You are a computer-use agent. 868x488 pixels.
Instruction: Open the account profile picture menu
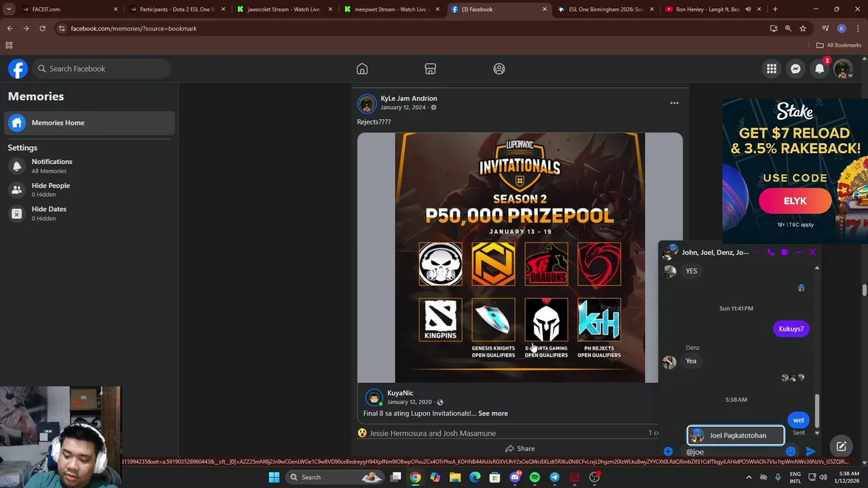point(843,68)
